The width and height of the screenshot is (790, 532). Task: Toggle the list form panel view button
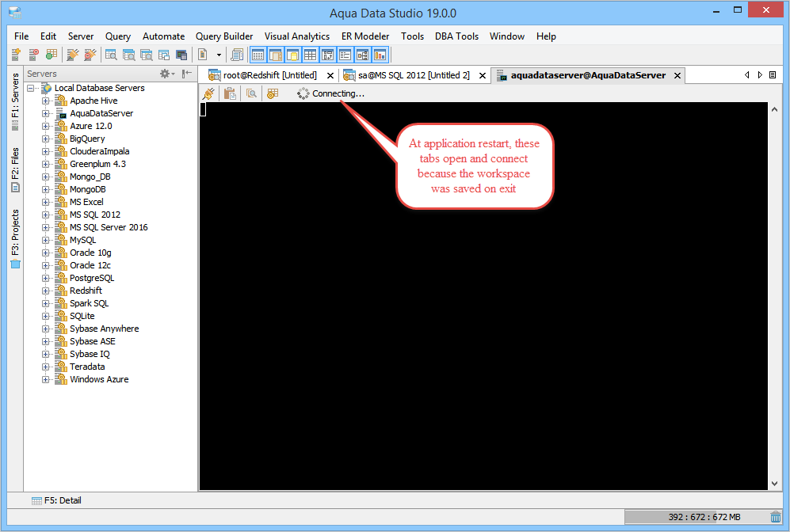(345, 55)
